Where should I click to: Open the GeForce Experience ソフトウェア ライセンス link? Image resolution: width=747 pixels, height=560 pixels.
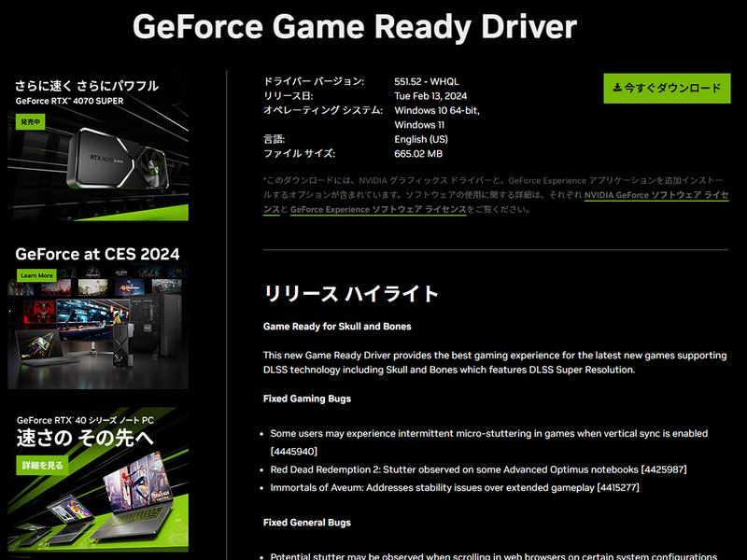pos(378,209)
